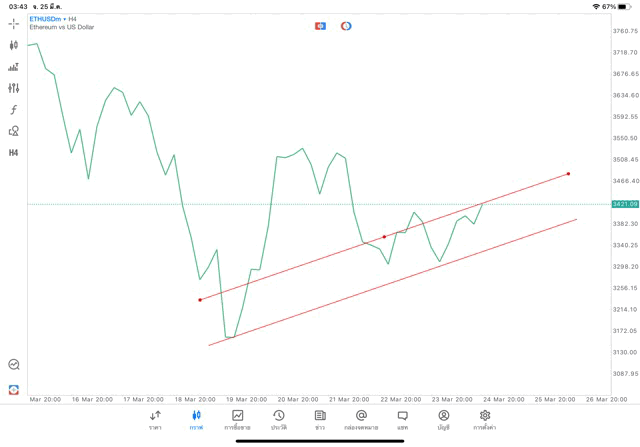This screenshot has height=447, width=640.
Task: Select the upper red trendline end point
Action: click(x=568, y=174)
